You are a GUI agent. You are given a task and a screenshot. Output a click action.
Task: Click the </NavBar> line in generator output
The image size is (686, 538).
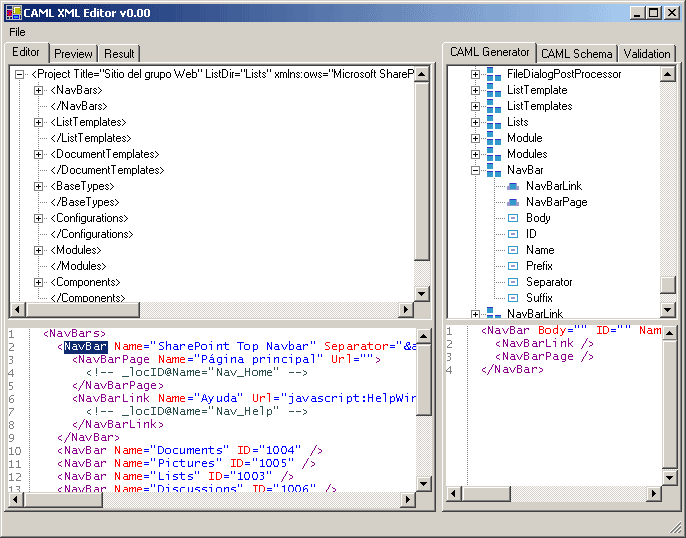(512, 370)
